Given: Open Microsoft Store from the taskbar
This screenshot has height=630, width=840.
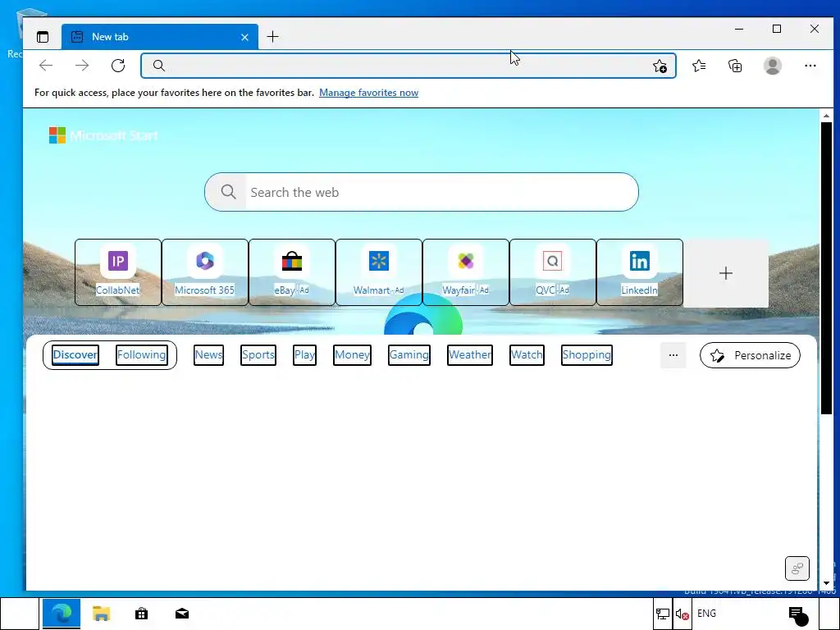Looking at the screenshot, I should point(141,614).
